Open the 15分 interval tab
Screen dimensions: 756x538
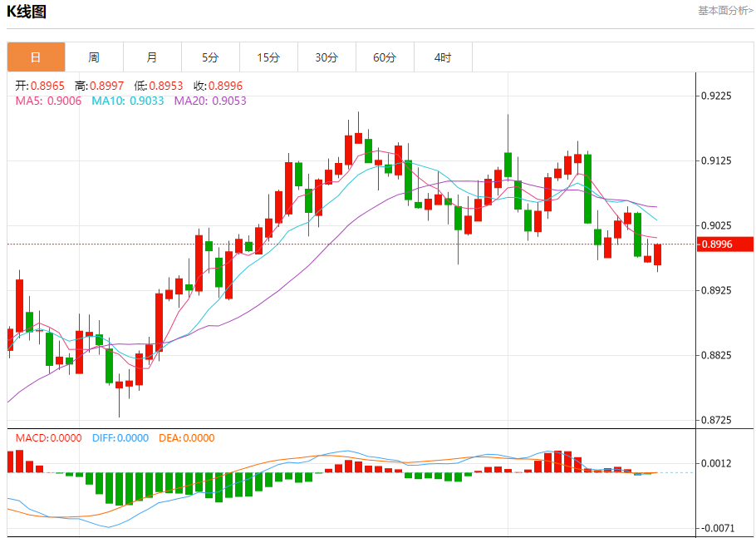click(x=268, y=57)
